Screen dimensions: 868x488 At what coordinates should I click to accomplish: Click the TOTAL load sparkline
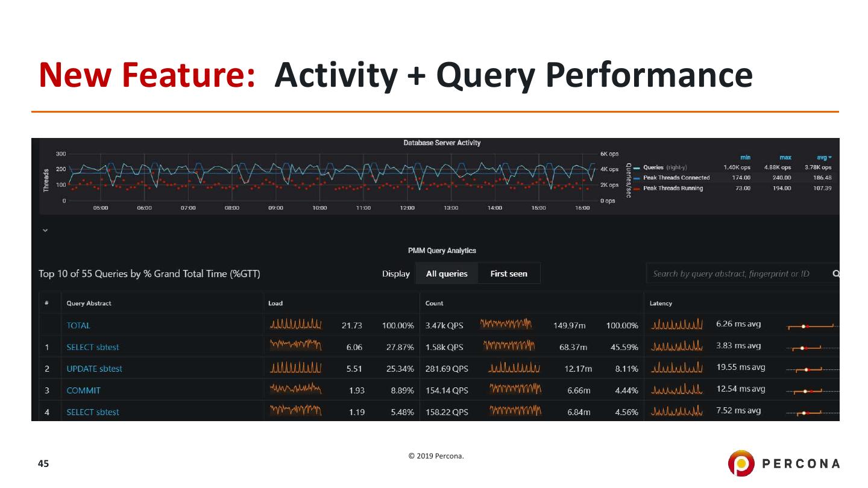(296, 325)
